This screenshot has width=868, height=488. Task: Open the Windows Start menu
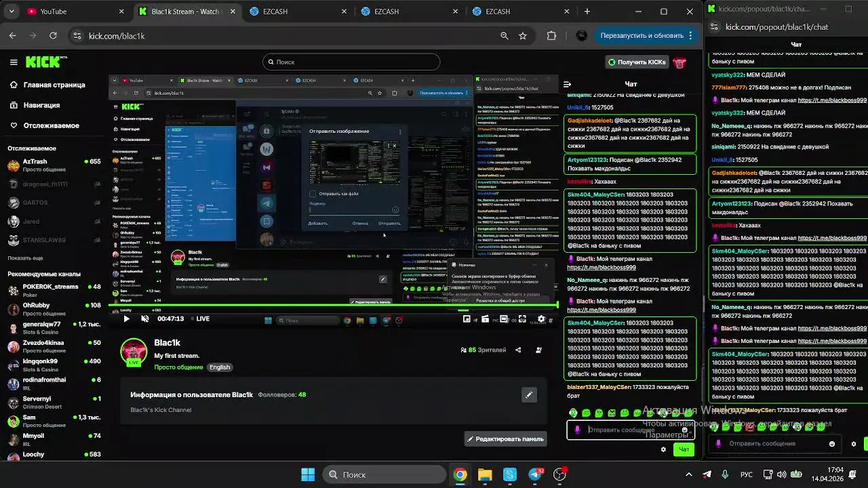tap(307, 474)
